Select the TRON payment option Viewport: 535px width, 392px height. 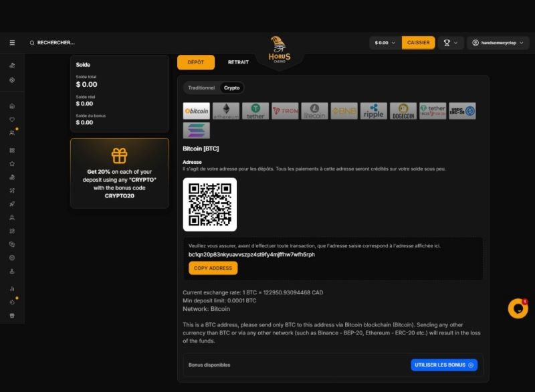pyautogui.click(x=285, y=111)
